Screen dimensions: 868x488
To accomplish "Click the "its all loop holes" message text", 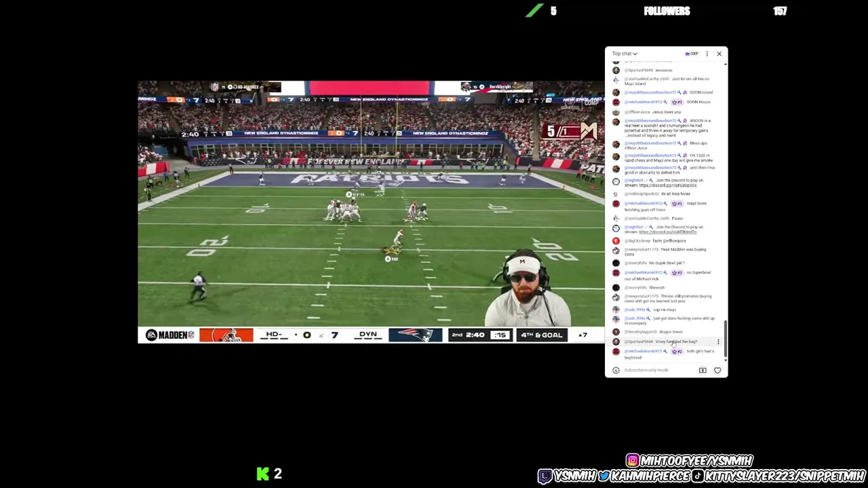I will point(675,194).
